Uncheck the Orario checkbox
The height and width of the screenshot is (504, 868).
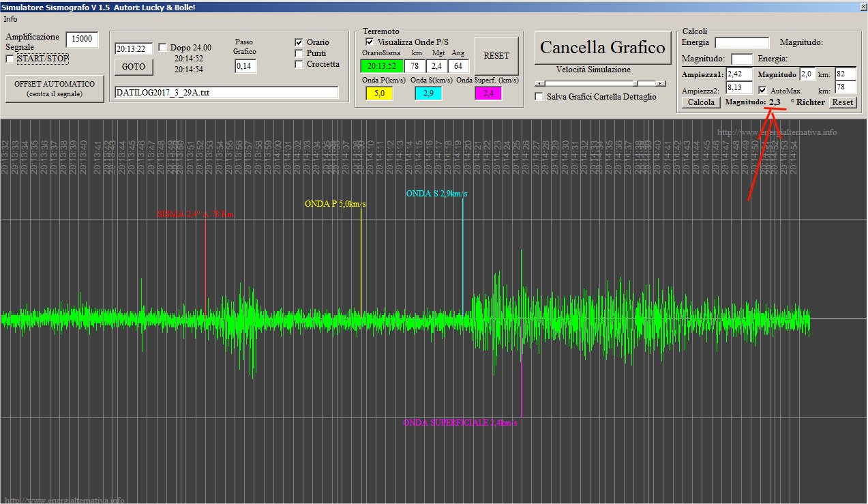[x=299, y=42]
